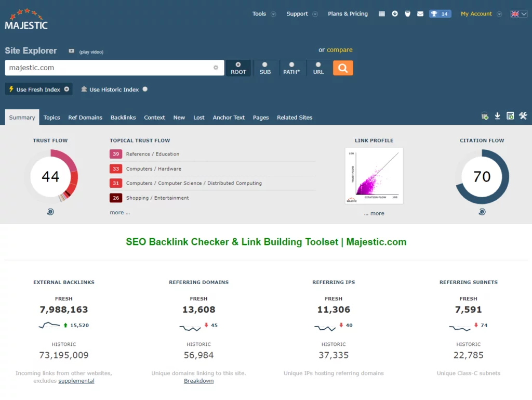Select the ROOT radio option
Image resolution: width=532 pixels, height=400 pixels.
click(x=238, y=64)
